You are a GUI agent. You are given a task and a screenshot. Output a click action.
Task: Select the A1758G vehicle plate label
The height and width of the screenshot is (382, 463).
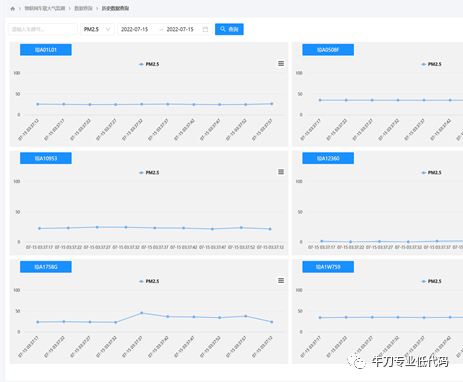click(x=46, y=267)
